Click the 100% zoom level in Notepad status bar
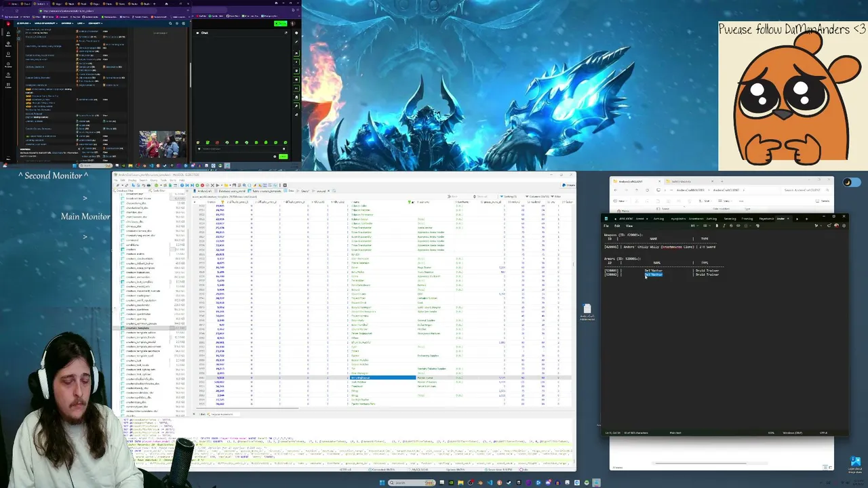 [x=771, y=432]
